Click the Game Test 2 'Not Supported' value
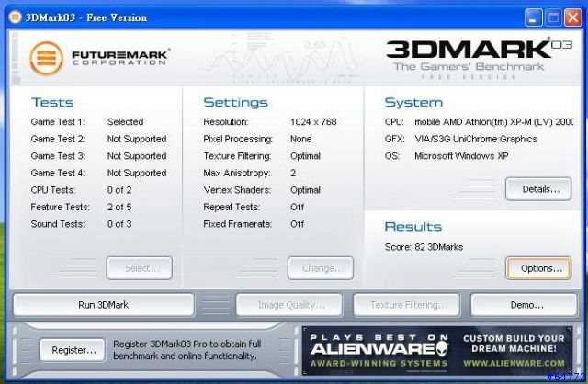Screen dimensions: 588x384 tap(137, 139)
